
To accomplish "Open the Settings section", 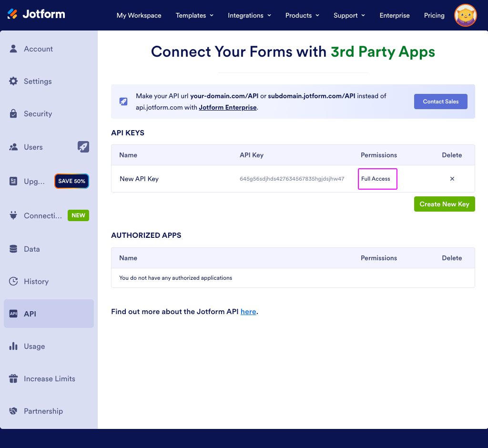I will (49, 81).
